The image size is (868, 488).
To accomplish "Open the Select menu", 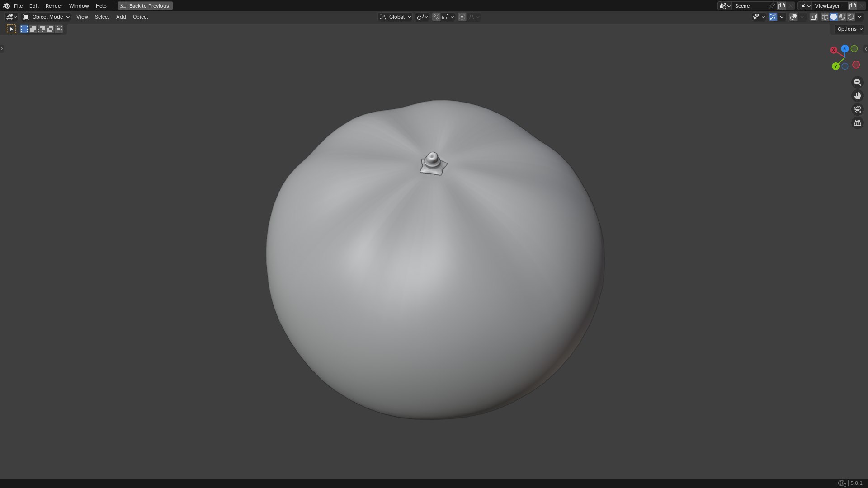I will pyautogui.click(x=102, y=17).
